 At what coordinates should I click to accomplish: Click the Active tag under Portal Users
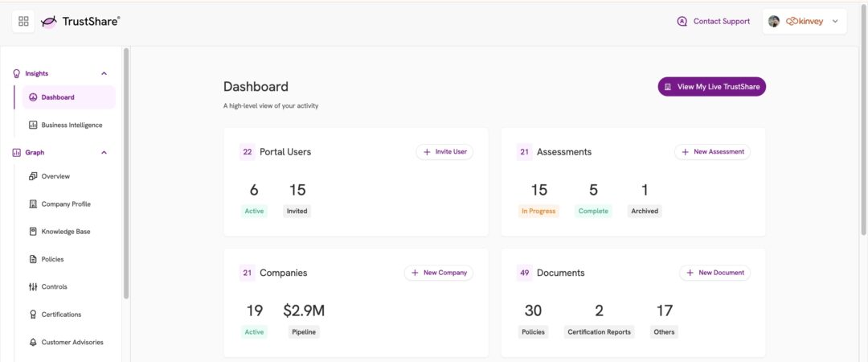(x=254, y=212)
